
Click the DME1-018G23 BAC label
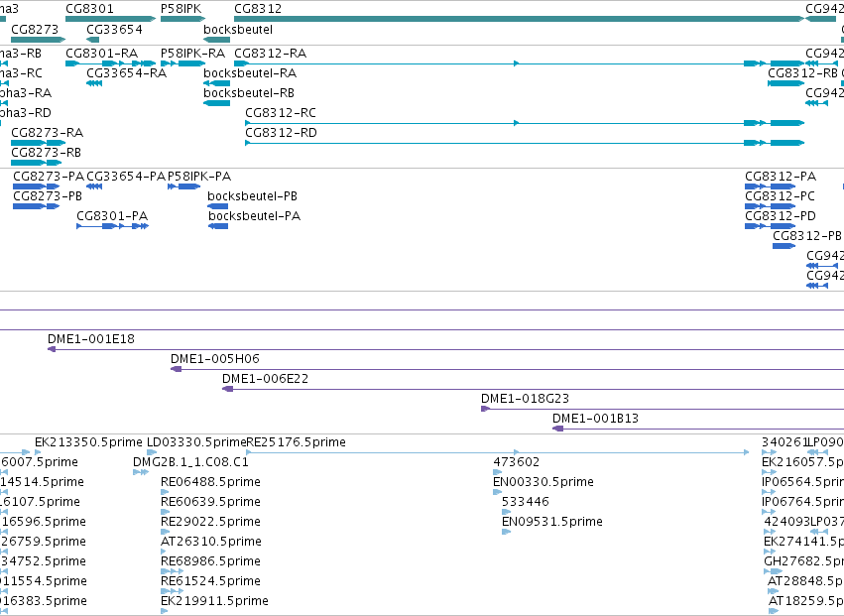[525, 399]
